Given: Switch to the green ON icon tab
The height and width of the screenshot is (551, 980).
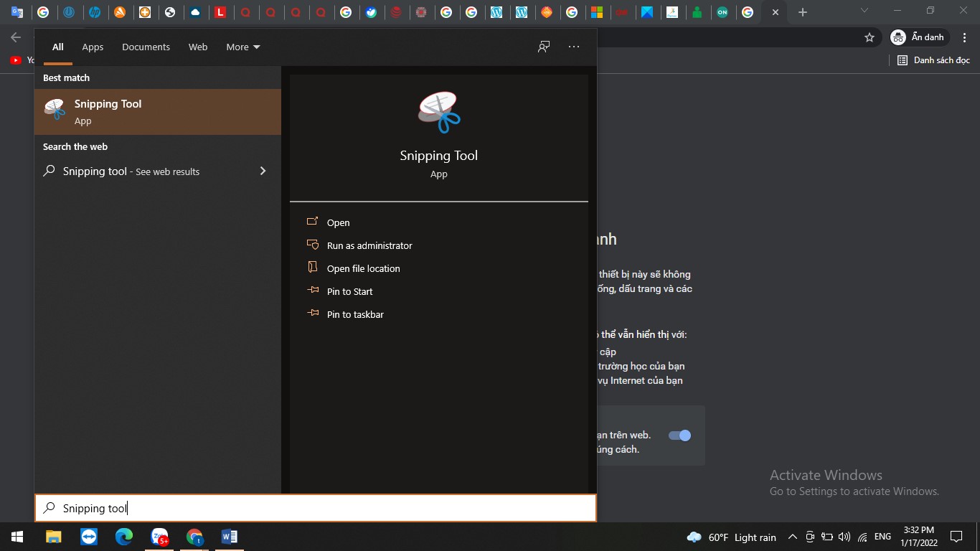Looking at the screenshot, I should [722, 12].
